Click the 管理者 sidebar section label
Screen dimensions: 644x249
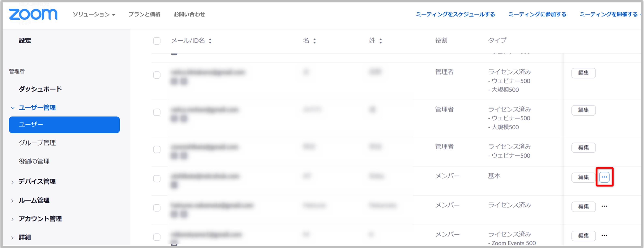click(x=17, y=71)
